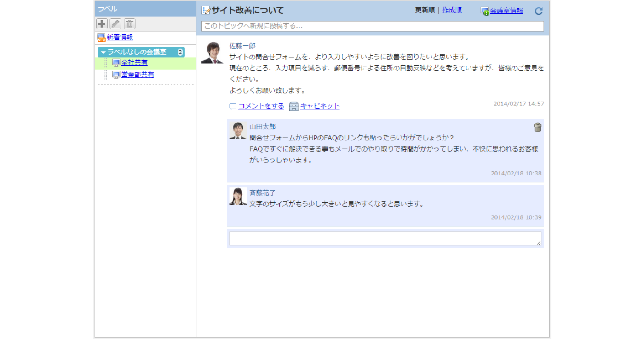Screen dimensions: 644x339
Task: Click the edit label pencil icon
Action: (115, 24)
